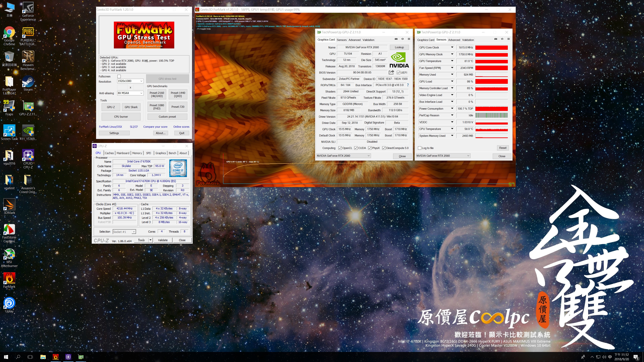Open Socket #1 selection dropdown in CPU-Z
The height and width of the screenshot is (362, 644).
(124, 232)
